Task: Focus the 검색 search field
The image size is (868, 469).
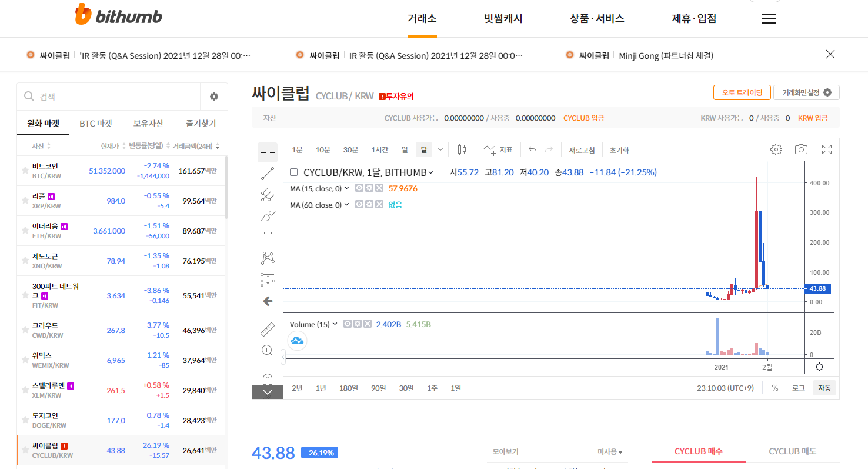Action: click(x=109, y=97)
